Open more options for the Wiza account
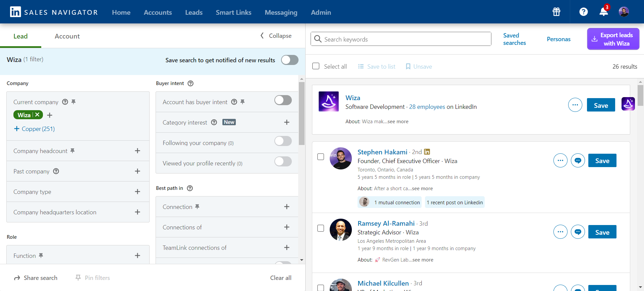This screenshot has width=644, height=291. click(575, 105)
